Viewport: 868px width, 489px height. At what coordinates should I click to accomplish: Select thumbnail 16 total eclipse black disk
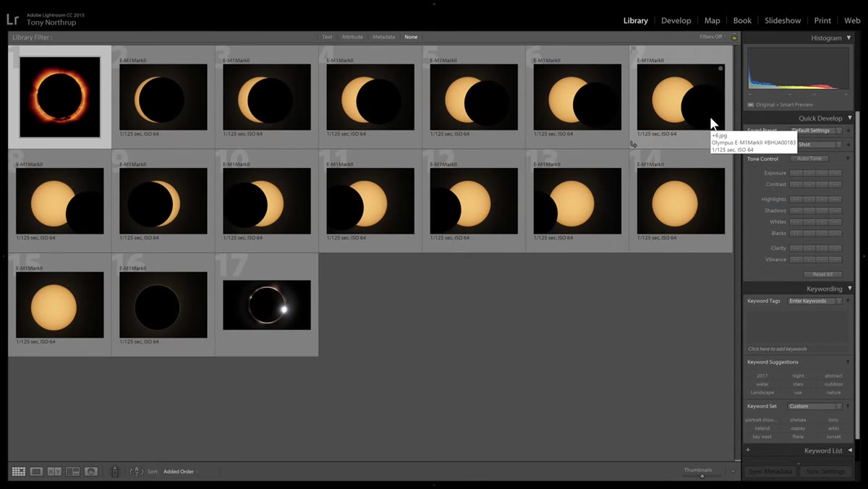point(163,305)
